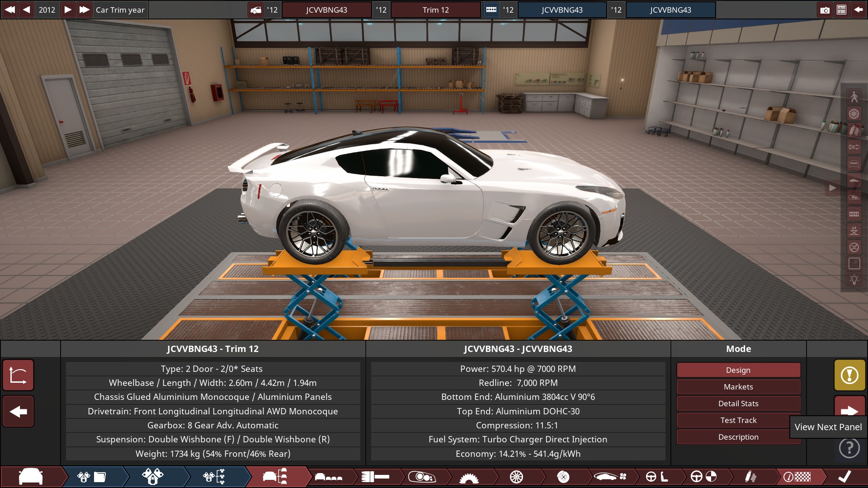
Task: Toggle the car front view icon
Action: pyautogui.click(x=854, y=164)
